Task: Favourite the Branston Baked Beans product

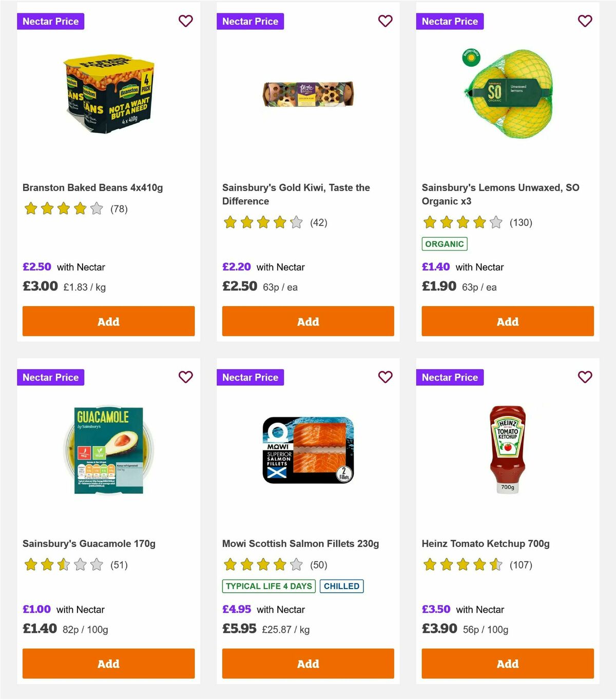Action: click(x=185, y=21)
